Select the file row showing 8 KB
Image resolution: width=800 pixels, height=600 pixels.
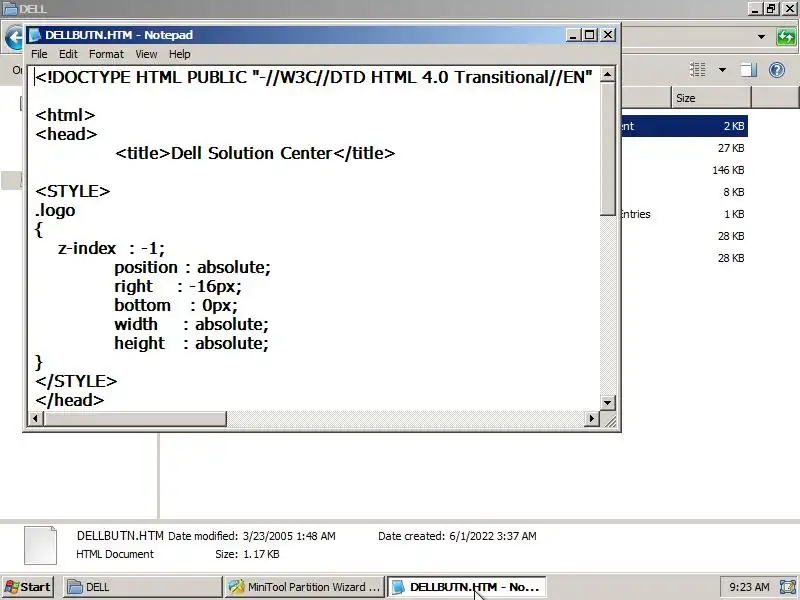[x=685, y=192]
